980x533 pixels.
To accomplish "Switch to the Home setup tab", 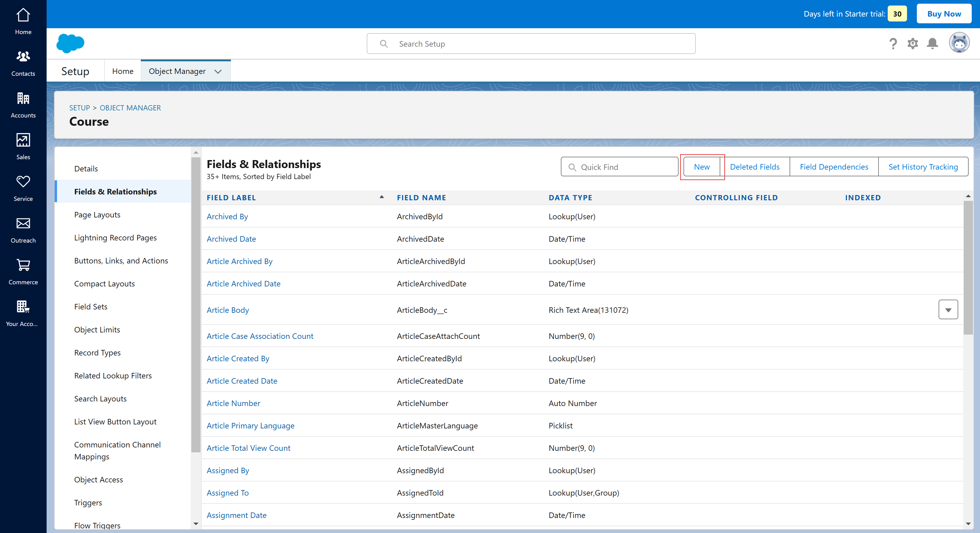I will pos(123,71).
